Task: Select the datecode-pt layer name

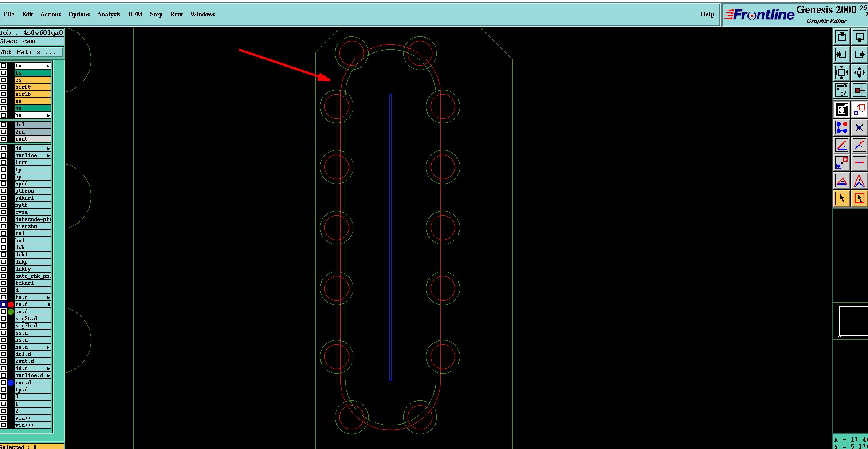Action: (32, 219)
